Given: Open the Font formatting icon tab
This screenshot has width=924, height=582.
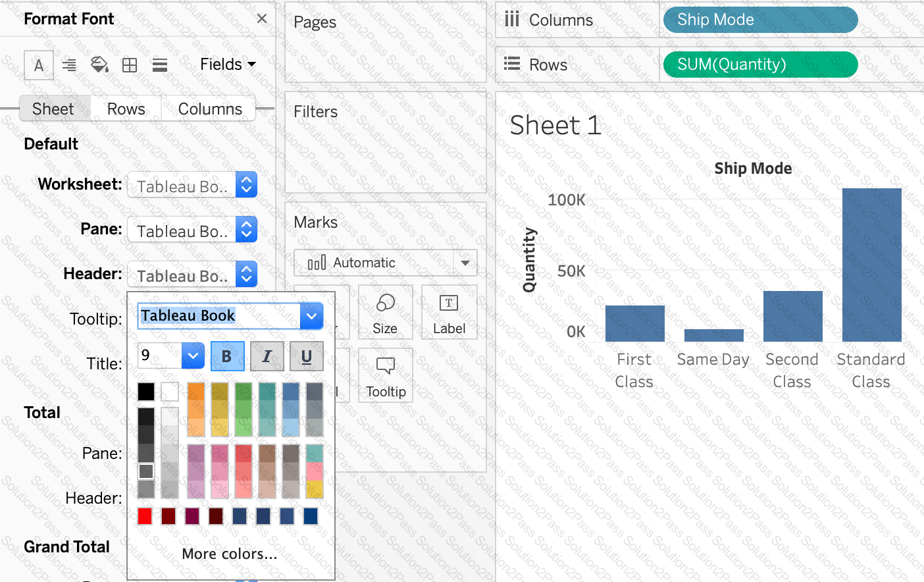Looking at the screenshot, I should pos(39,65).
